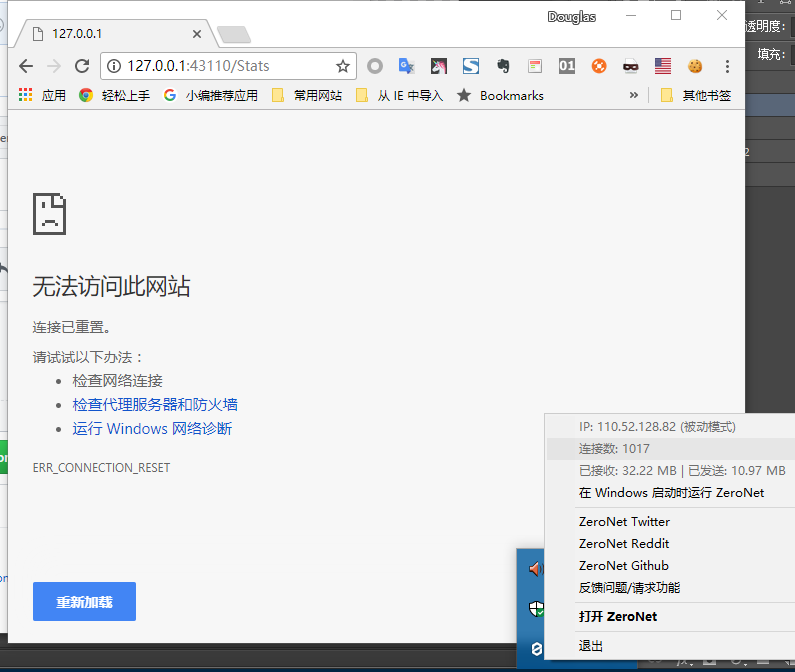Open the cookie extension icon
The image size is (795, 672).
pos(695,66)
